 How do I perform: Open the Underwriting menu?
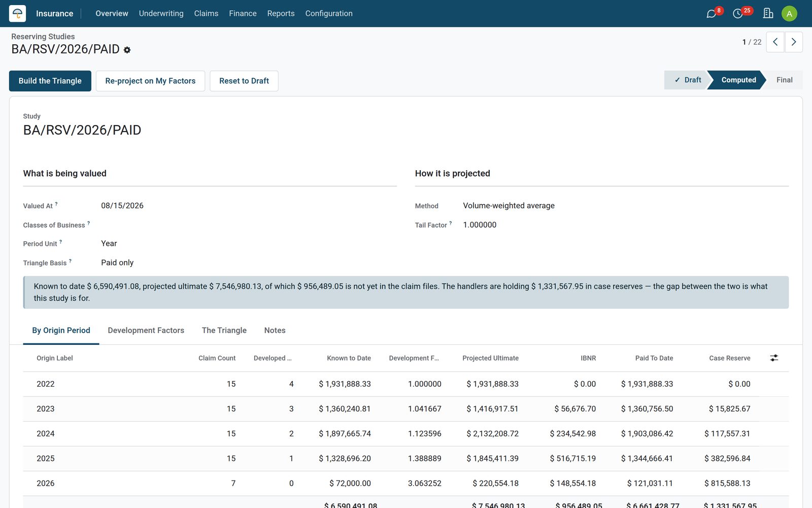tap(161, 13)
